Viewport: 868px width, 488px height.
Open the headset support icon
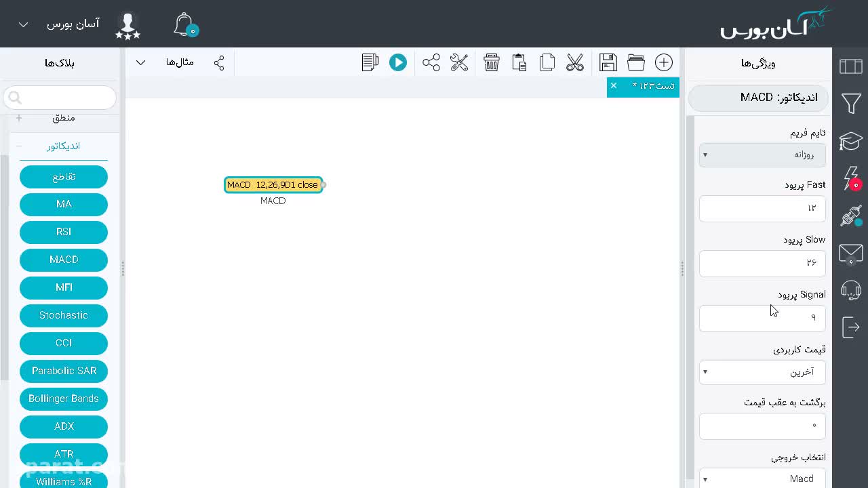point(851,290)
